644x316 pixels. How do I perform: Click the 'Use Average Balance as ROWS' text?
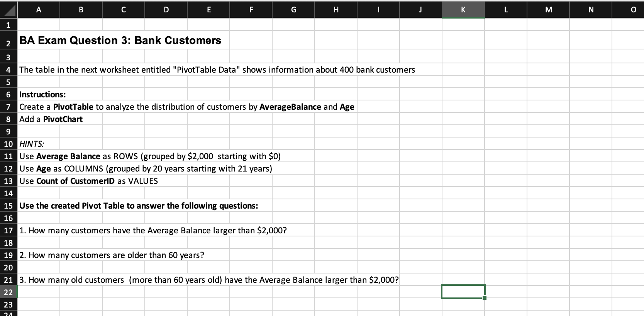click(150, 156)
